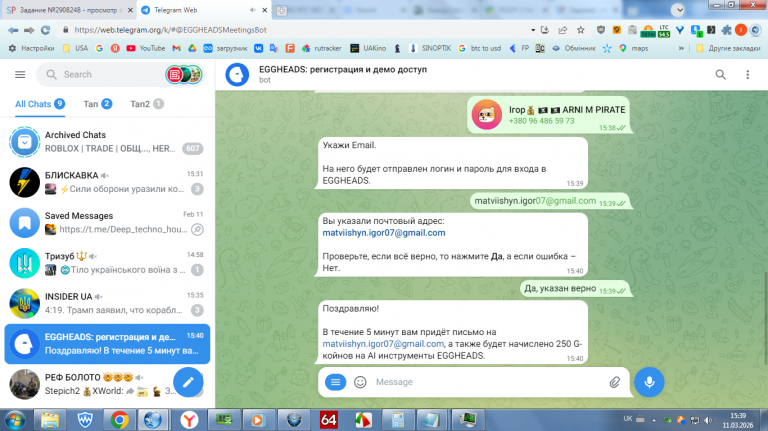
Task: Bookmark this page with star icon
Action: 581,30
